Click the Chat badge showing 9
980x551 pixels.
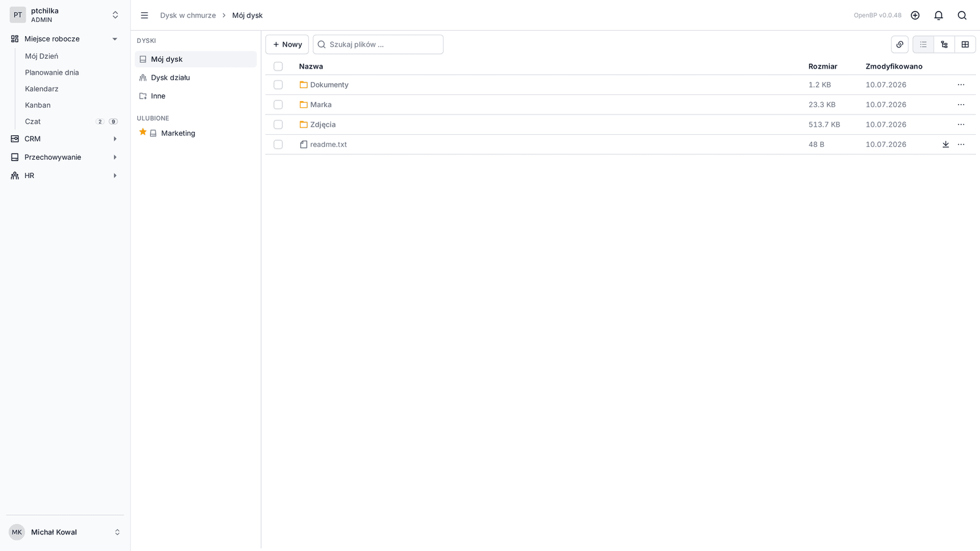point(113,121)
